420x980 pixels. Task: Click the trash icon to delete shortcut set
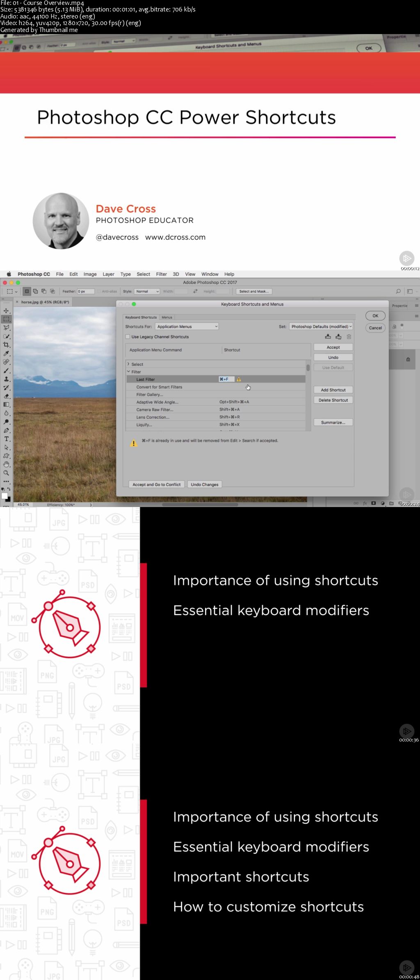349,337
